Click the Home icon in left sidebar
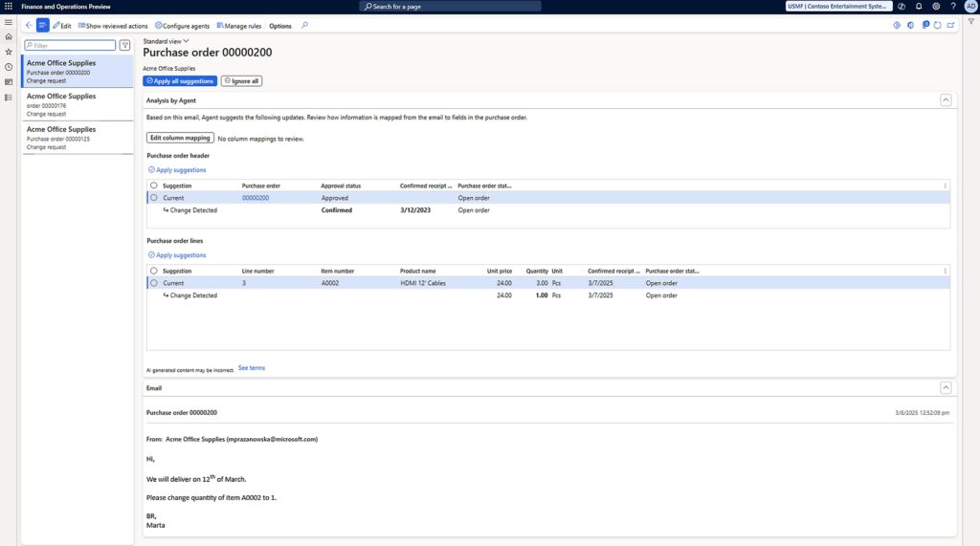The width and height of the screenshot is (980, 546). coord(9,36)
